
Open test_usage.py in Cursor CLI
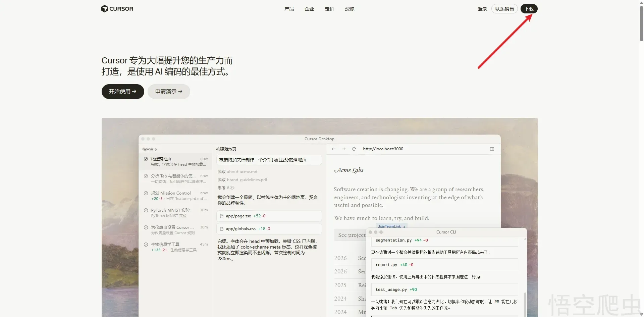pyautogui.click(x=391, y=289)
